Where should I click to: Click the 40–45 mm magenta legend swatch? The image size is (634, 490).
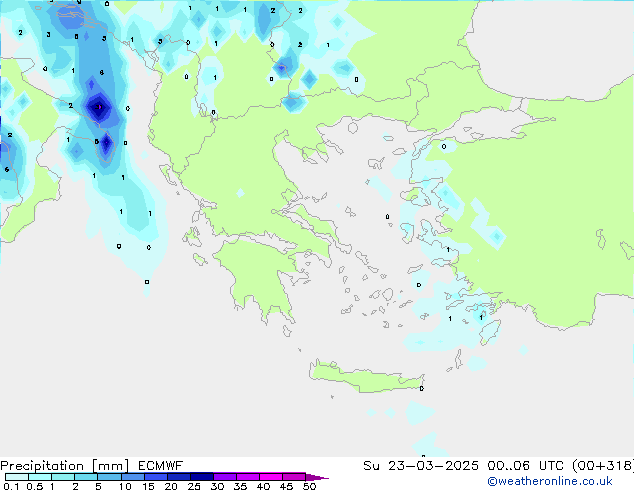tap(271, 477)
